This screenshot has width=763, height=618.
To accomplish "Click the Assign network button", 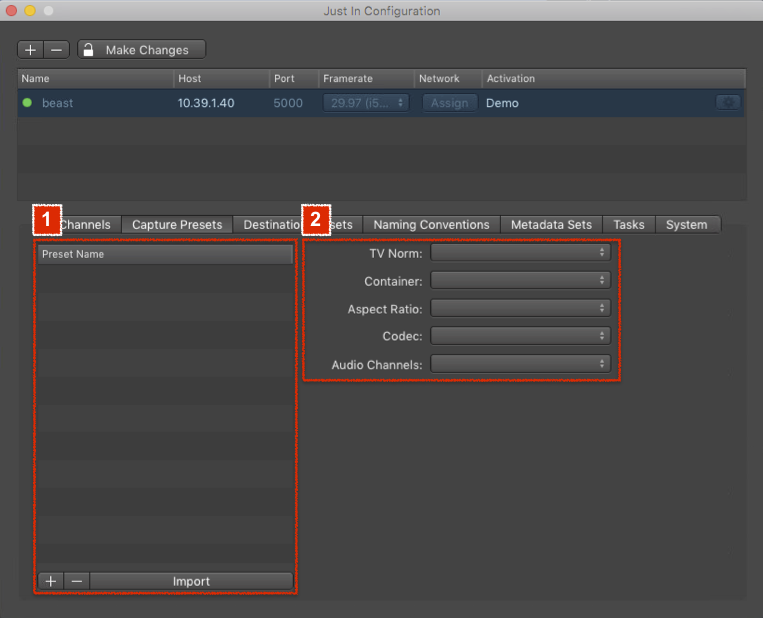I will coord(449,103).
